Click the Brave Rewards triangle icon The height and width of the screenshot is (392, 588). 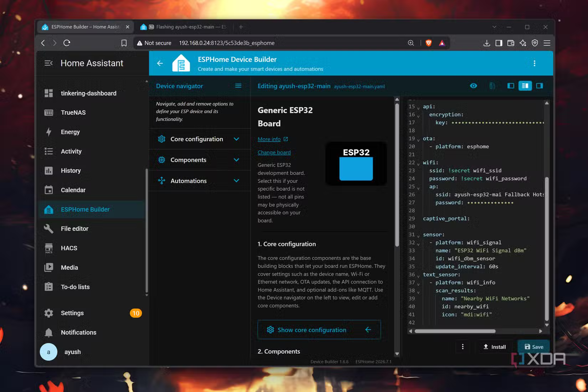tap(442, 43)
